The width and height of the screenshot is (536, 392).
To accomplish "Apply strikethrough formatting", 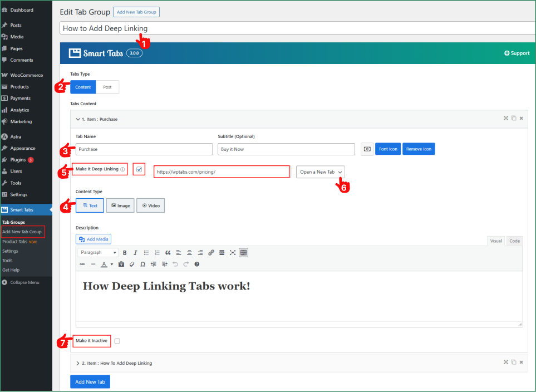I will (x=82, y=264).
